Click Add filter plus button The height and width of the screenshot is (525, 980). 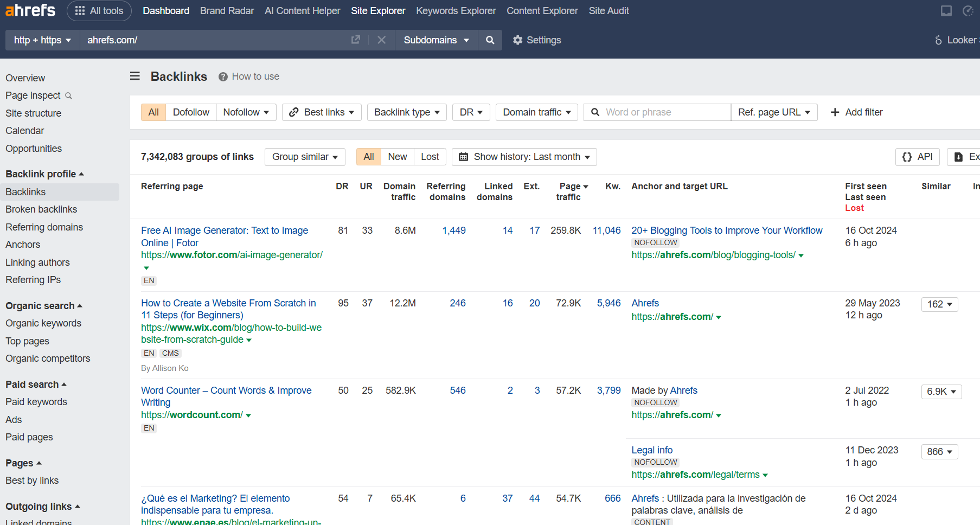point(856,112)
